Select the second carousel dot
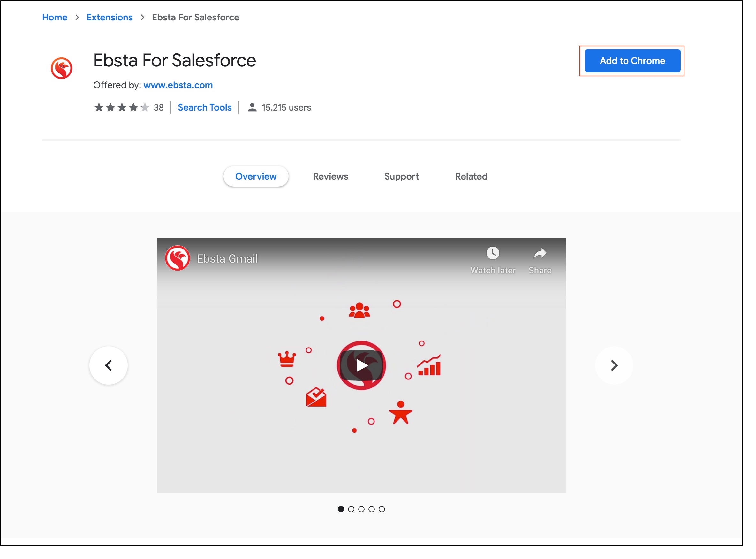756x559 pixels. [x=351, y=509]
